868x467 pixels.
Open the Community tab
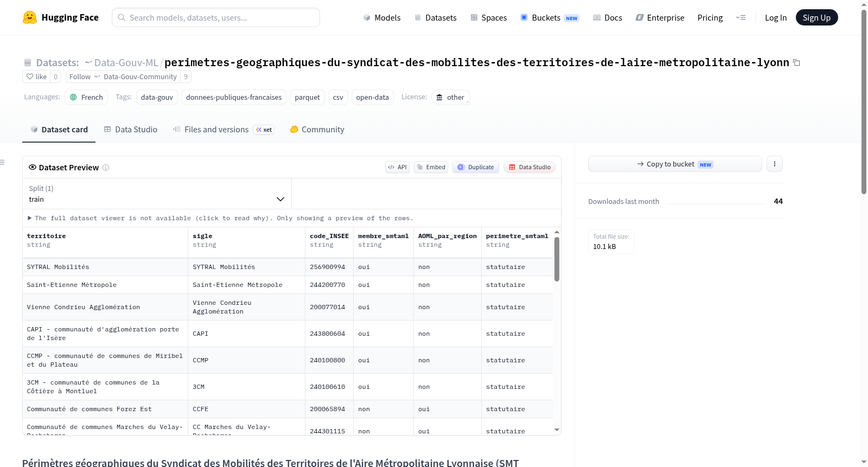tap(317, 130)
